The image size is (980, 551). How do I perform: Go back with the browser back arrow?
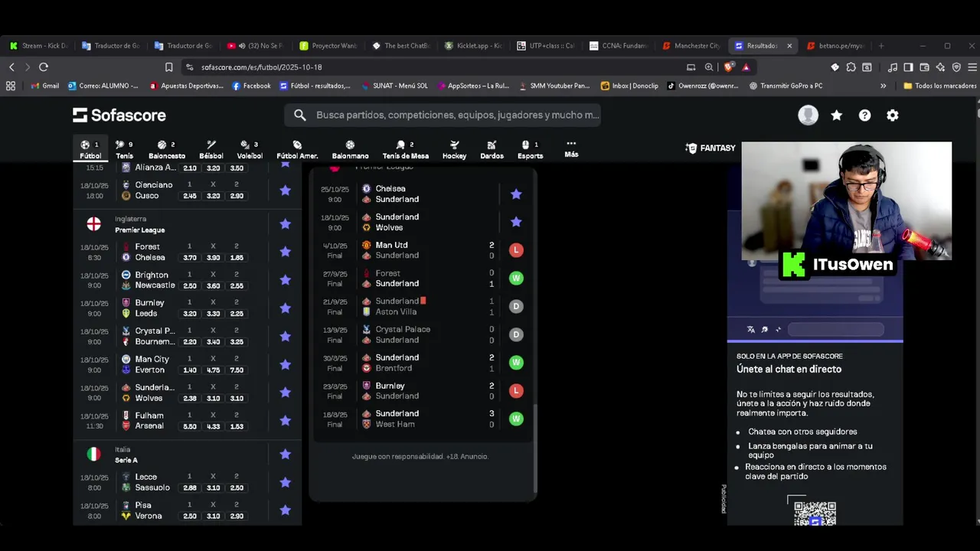click(x=11, y=67)
